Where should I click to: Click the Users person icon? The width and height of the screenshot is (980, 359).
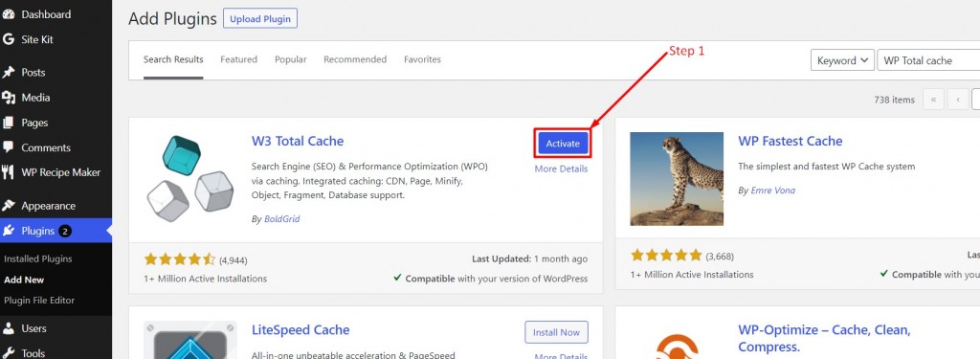pos(8,328)
